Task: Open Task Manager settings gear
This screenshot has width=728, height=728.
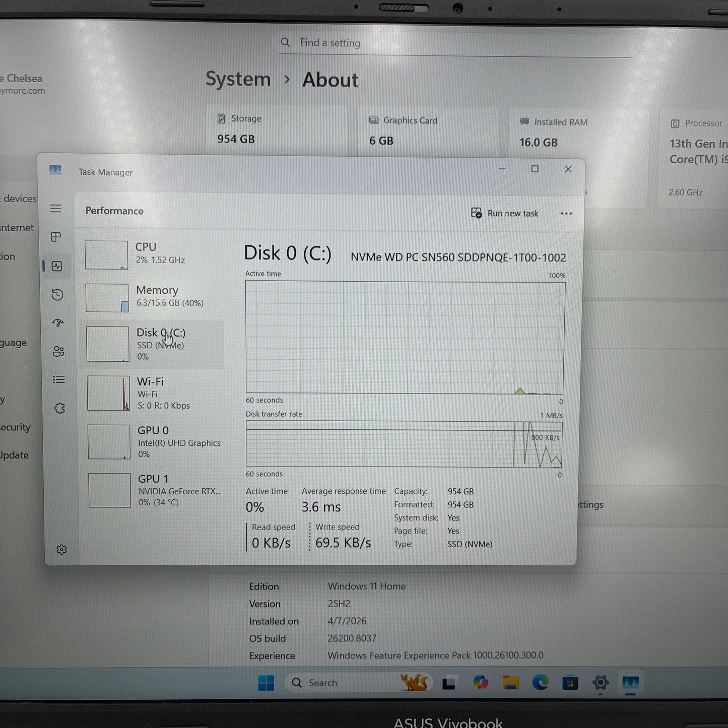Action: [61, 549]
